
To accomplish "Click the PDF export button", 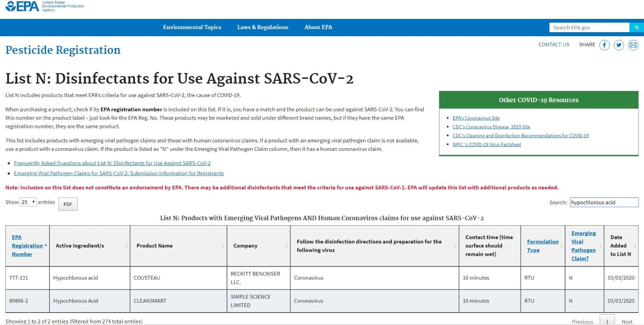I will tap(68, 204).
